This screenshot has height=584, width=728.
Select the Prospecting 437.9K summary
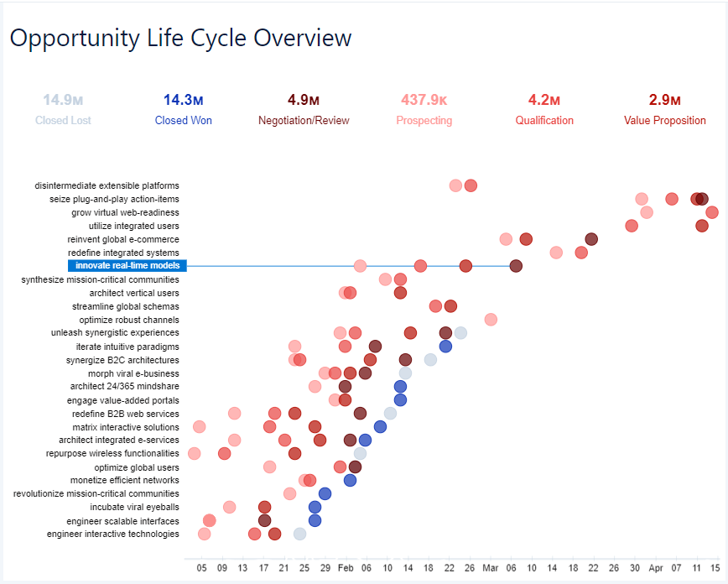(424, 109)
